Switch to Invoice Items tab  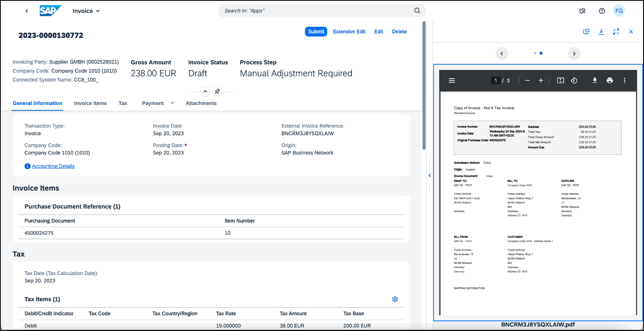(x=90, y=103)
